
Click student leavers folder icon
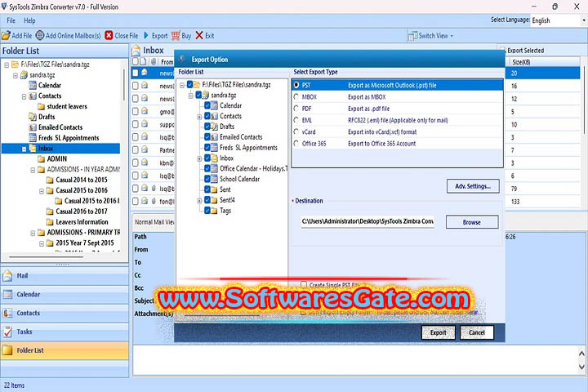(42, 106)
